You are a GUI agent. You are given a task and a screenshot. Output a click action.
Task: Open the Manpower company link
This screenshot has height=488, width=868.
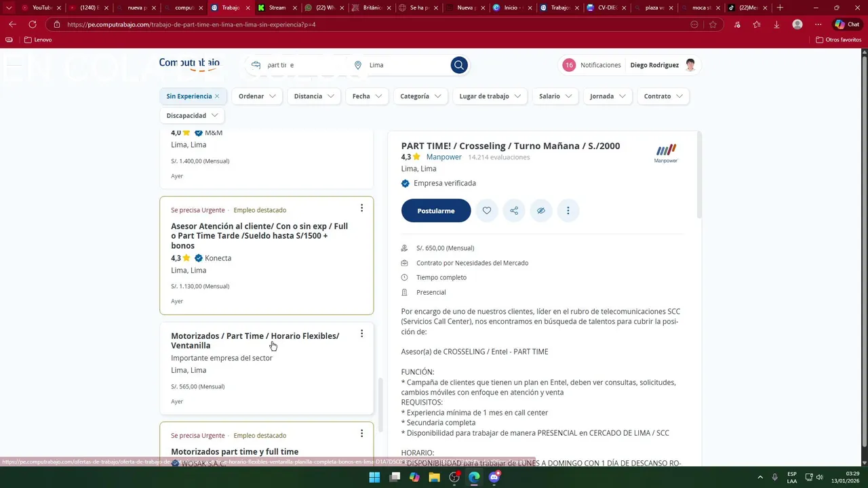(444, 157)
